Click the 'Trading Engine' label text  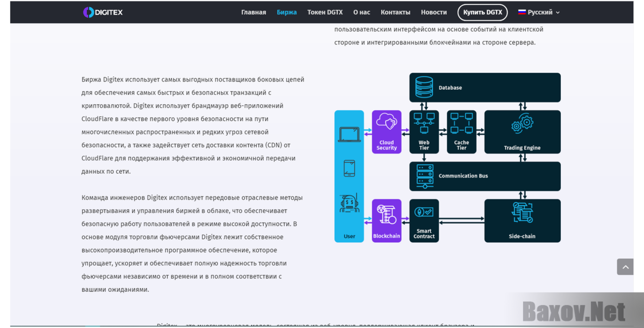click(x=522, y=148)
